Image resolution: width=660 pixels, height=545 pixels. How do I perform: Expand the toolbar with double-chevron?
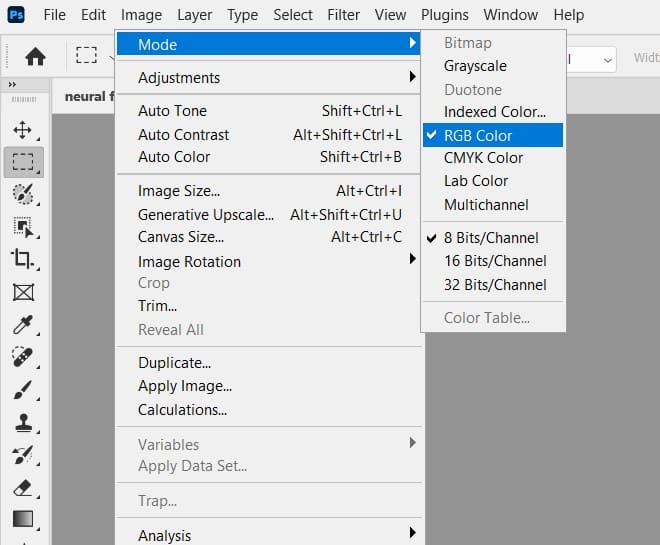tap(12, 84)
